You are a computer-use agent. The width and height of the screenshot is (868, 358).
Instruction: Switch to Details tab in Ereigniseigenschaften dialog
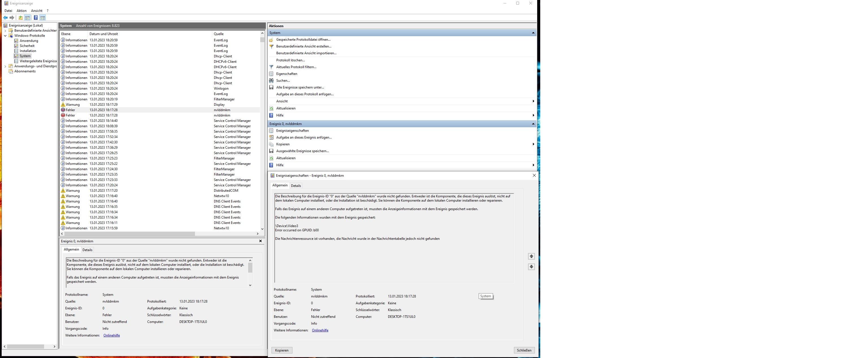pos(296,186)
